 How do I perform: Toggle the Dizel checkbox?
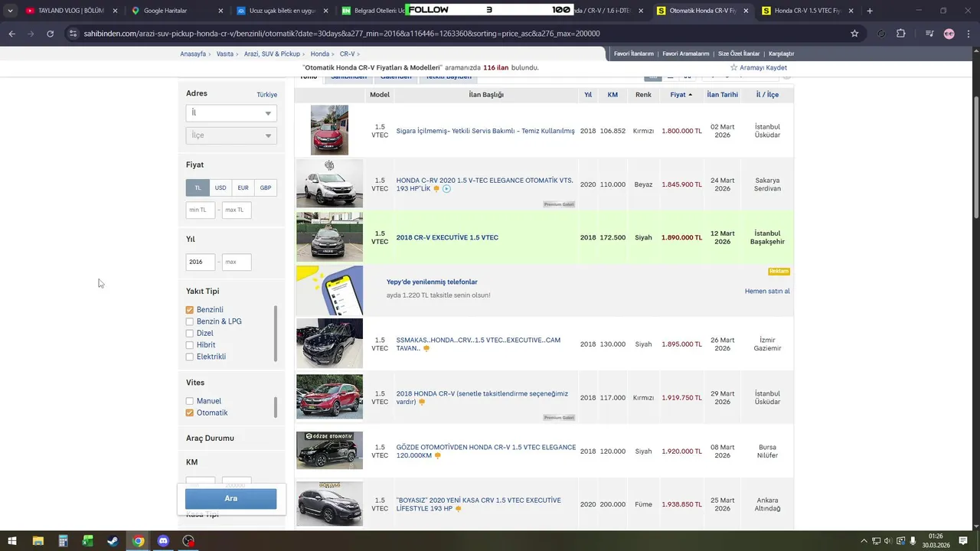[190, 333]
